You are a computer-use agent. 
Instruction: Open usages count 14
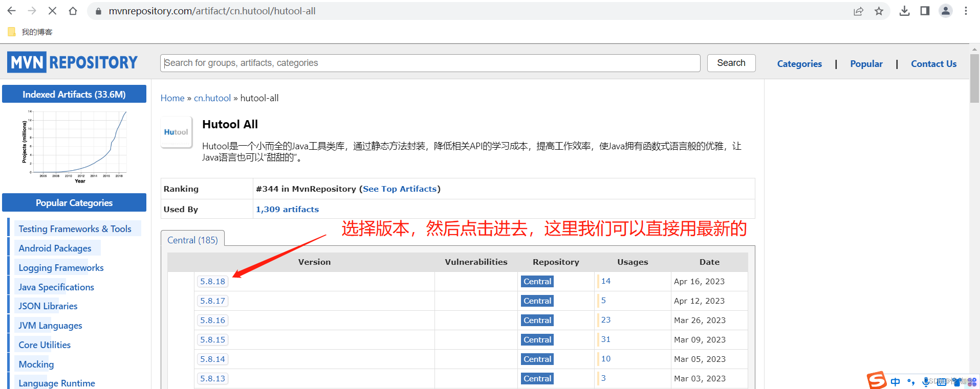pyautogui.click(x=606, y=281)
